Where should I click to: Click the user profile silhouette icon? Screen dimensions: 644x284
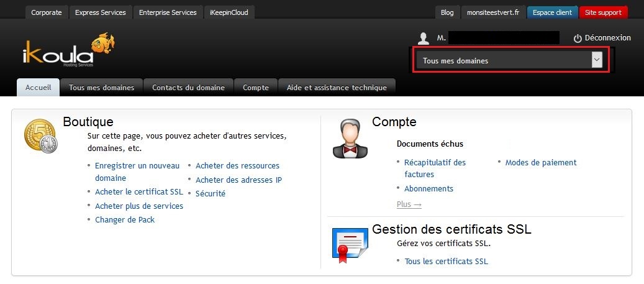tap(424, 39)
